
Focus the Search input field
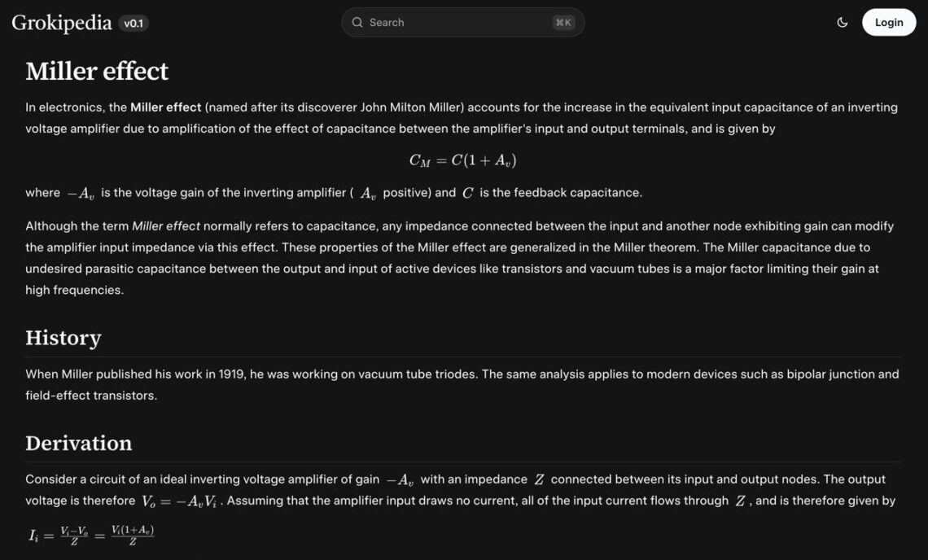[x=456, y=23]
